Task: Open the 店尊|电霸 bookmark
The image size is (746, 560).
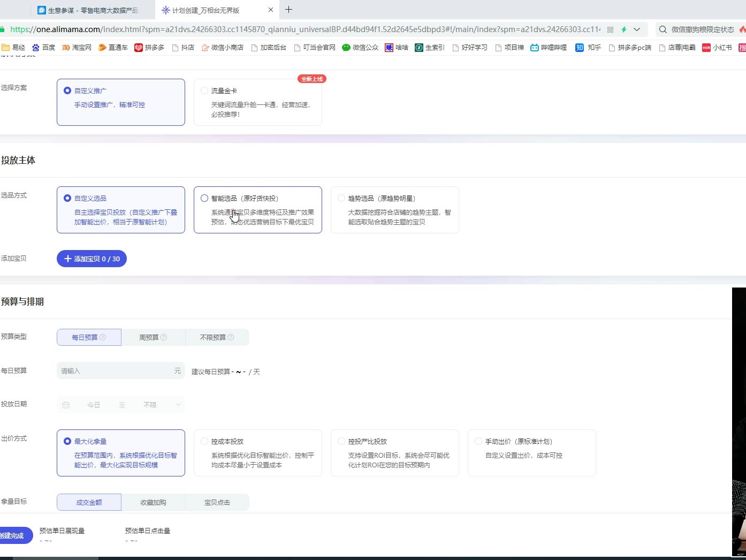Action: [677, 48]
